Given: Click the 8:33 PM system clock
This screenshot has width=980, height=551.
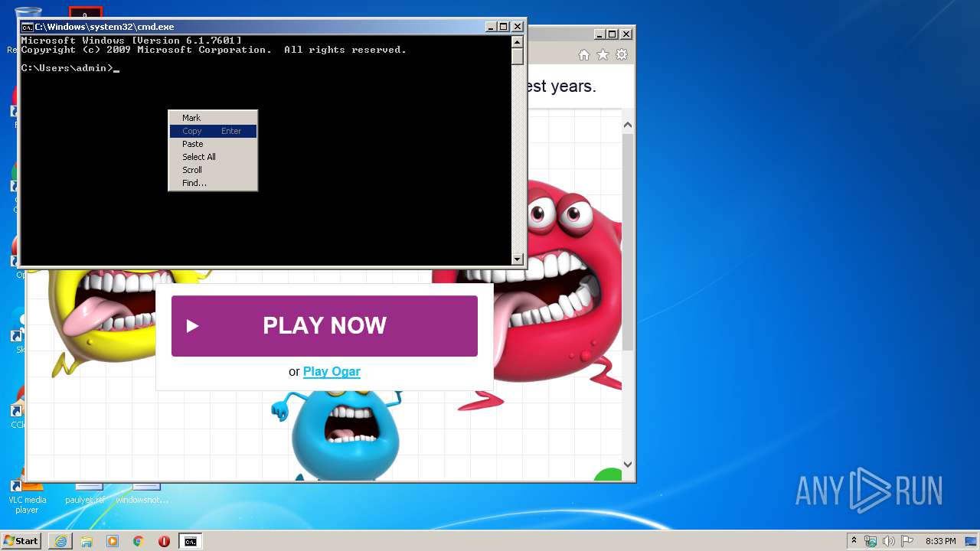Looking at the screenshot, I should 940,541.
